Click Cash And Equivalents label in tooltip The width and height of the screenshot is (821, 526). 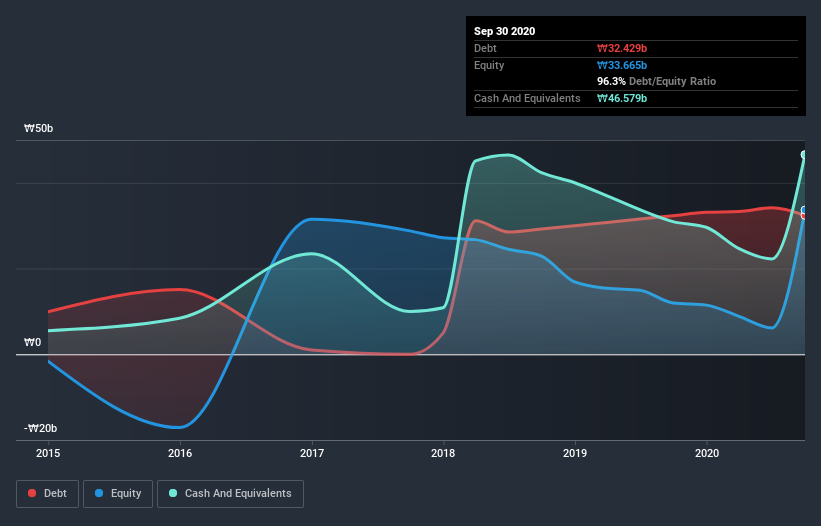[x=527, y=98]
